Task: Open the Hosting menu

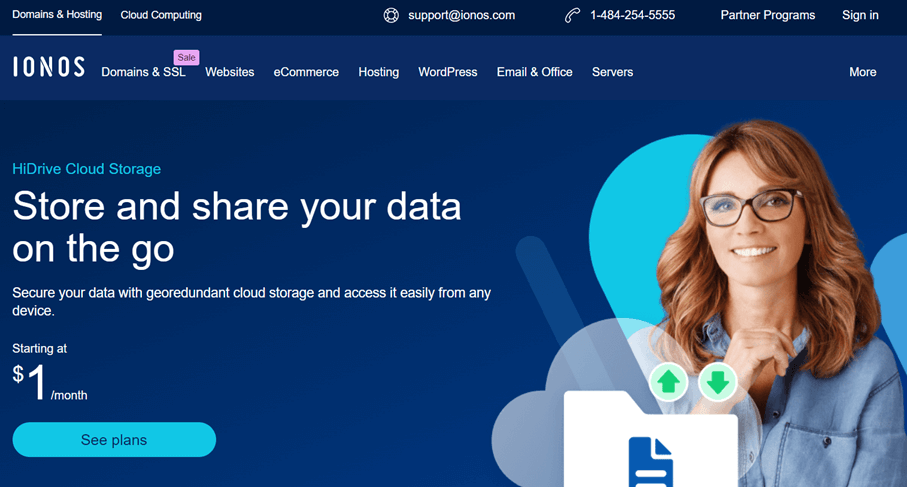Action: click(x=378, y=72)
